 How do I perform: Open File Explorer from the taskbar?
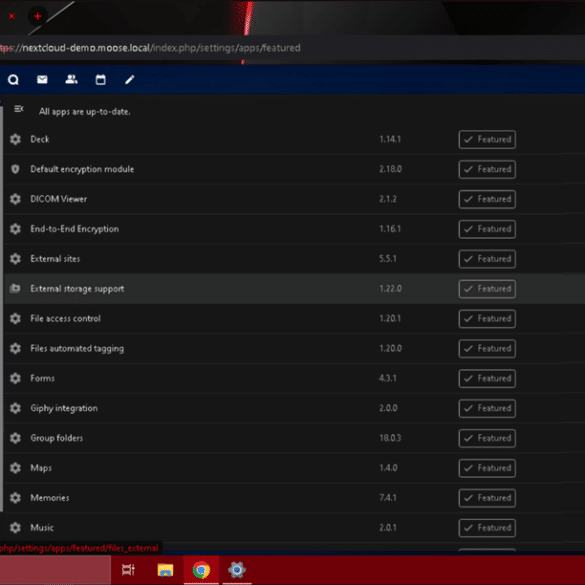click(x=165, y=570)
